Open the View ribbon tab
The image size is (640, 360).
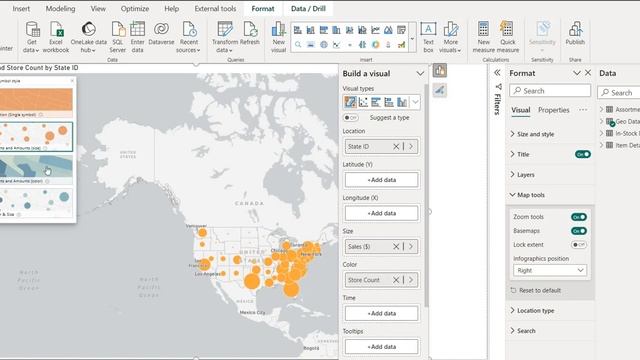point(98,9)
